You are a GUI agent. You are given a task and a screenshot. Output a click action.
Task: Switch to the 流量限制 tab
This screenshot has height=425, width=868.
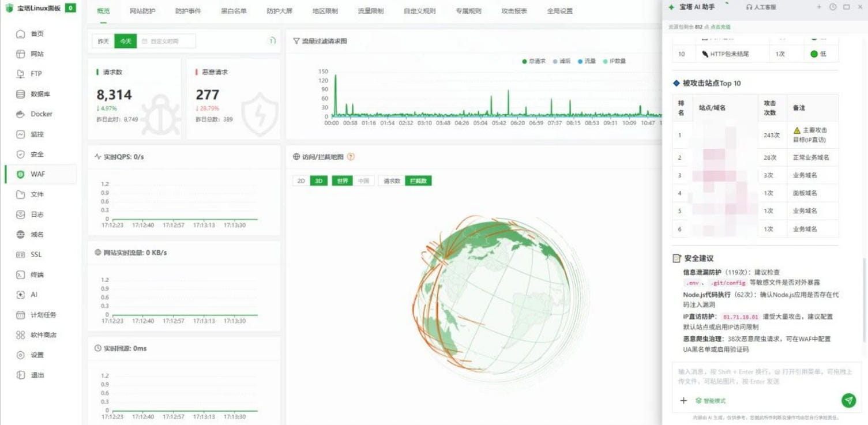click(371, 11)
